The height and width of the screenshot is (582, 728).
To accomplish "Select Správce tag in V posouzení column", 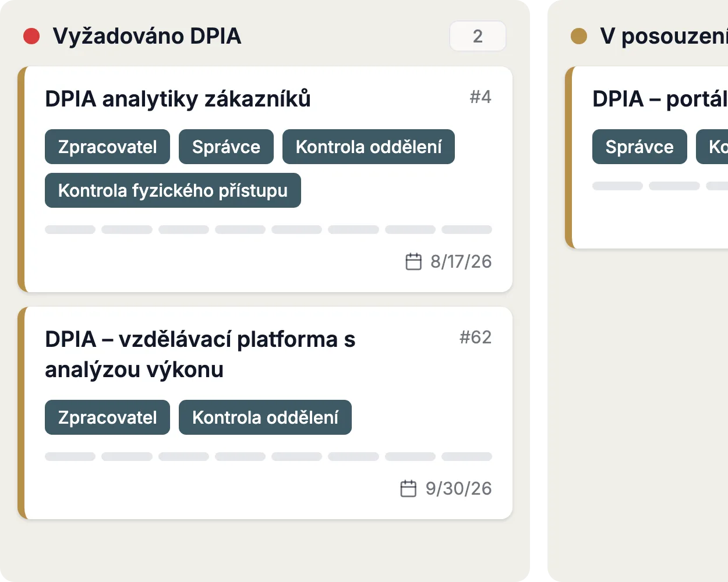I will (x=639, y=147).
